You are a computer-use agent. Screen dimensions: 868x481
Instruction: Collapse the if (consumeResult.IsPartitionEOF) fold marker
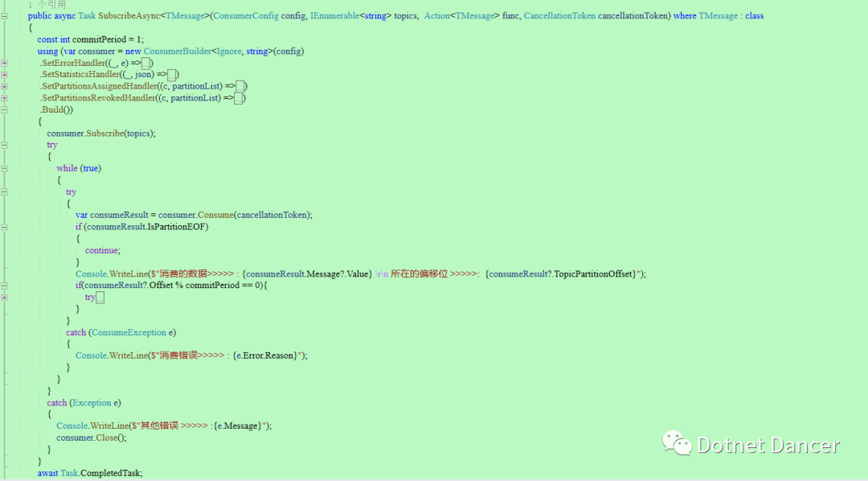click(x=5, y=227)
